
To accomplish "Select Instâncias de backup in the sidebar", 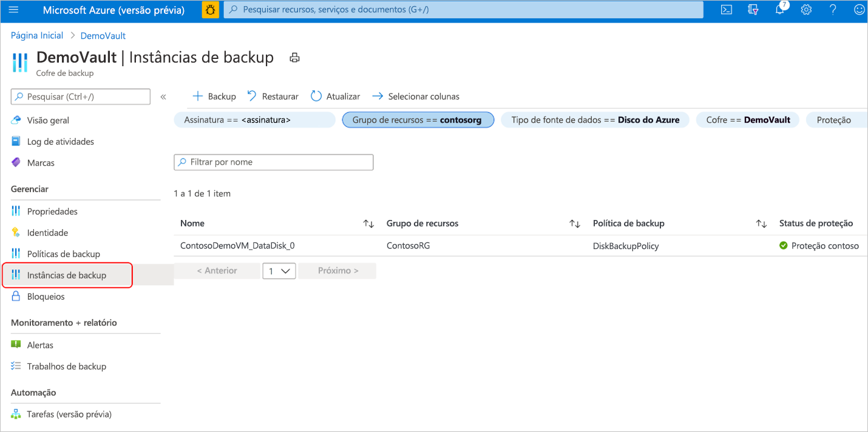I will click(x=67, y=275).
